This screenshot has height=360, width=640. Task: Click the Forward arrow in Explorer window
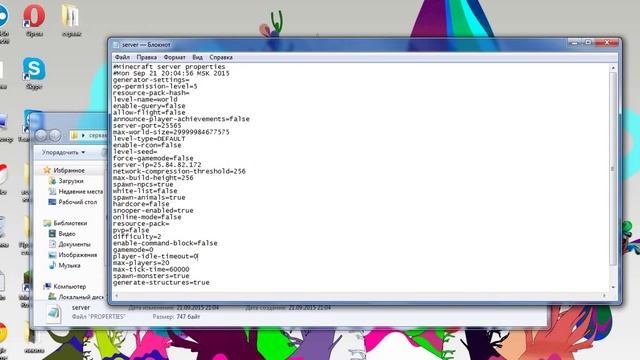point(55,135)
